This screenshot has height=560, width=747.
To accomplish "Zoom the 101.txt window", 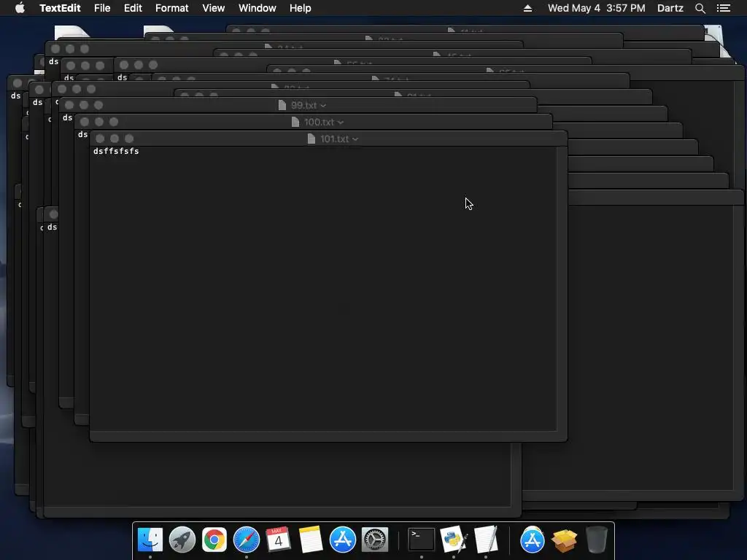I will (129, 139).
